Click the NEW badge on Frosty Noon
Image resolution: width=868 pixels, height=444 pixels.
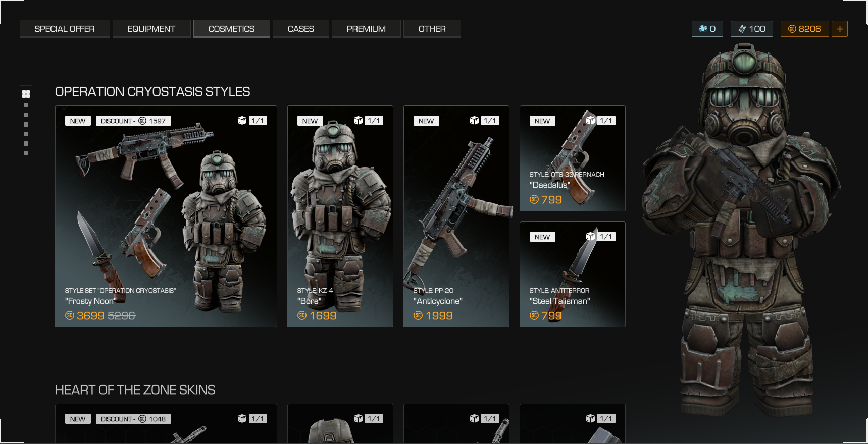78,121
